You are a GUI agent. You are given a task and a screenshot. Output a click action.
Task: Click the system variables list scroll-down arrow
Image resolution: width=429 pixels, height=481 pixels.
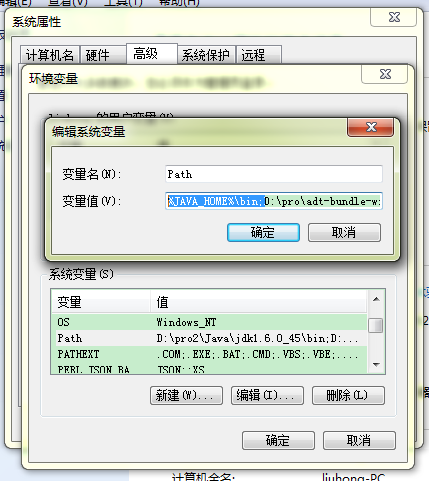point(376,365)
